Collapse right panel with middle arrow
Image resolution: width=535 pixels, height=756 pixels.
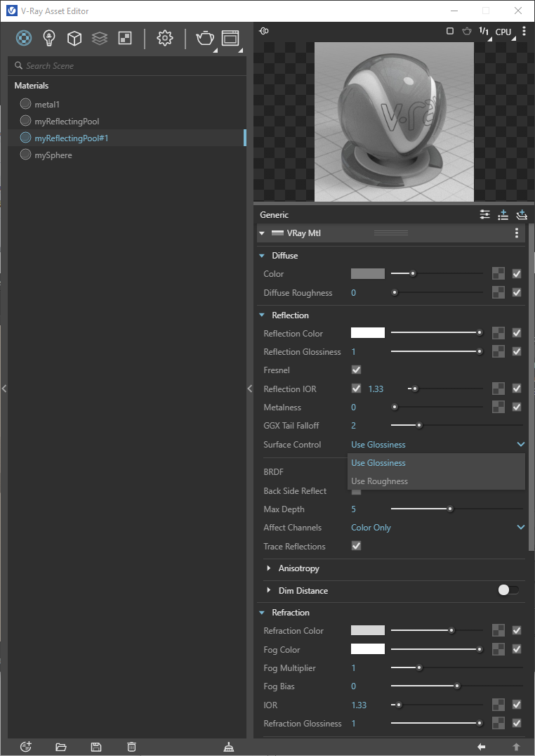point(250,388)
